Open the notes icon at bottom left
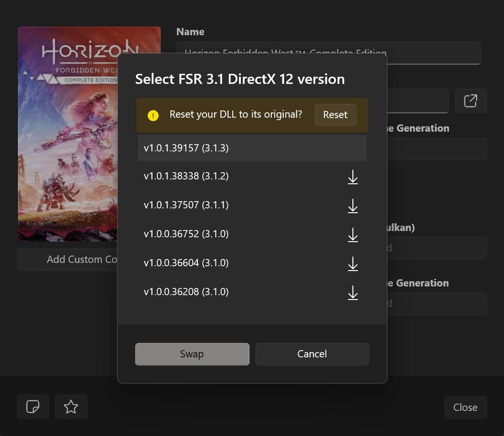 (33, 407)
